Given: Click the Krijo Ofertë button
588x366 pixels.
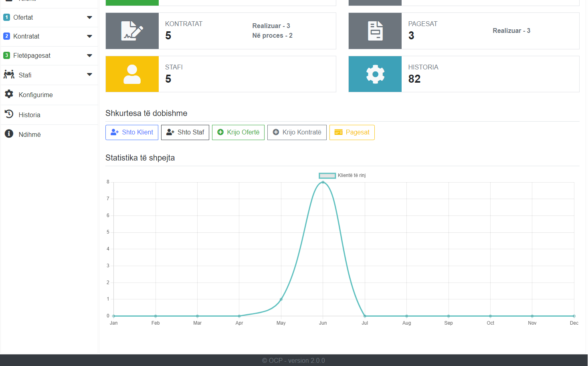Looking at the screenshot, I should (x=238, y=132).
